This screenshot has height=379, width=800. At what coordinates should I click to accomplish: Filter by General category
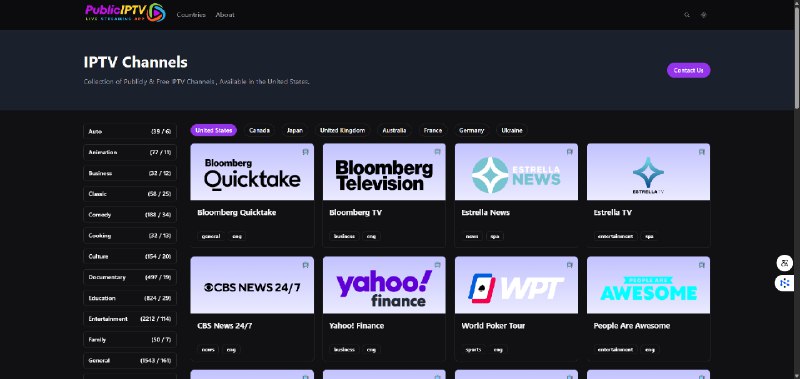130,361
